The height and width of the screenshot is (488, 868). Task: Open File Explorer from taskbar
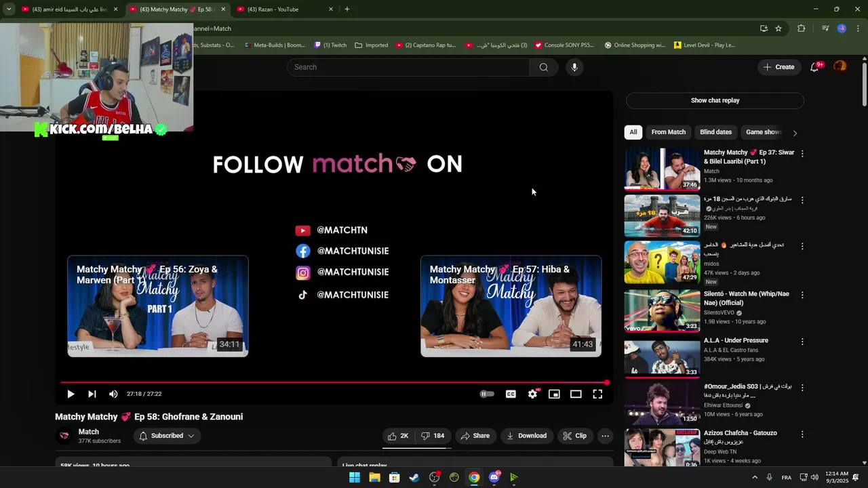point(374,477)
